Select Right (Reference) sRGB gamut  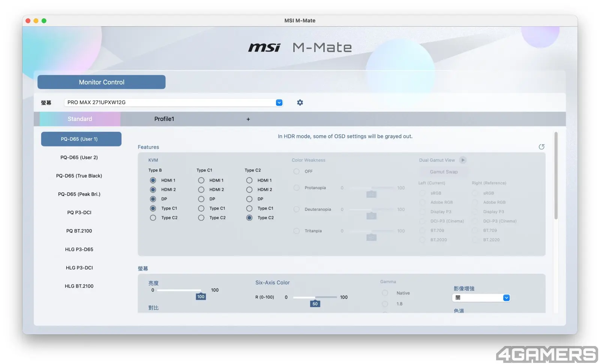point(475,193)
